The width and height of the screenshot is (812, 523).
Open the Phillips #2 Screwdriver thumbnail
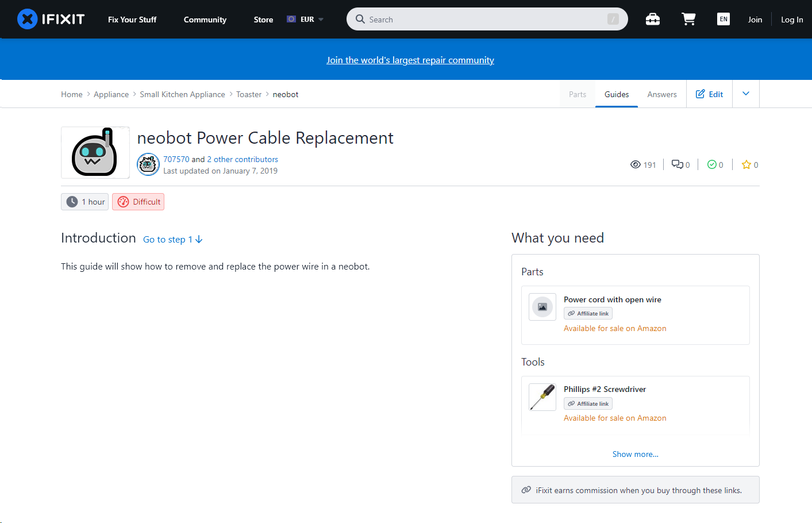[x=542, y=397]
